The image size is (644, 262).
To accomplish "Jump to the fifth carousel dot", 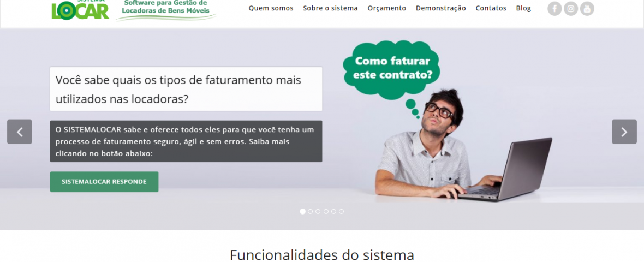I will [x=333, y=211].
